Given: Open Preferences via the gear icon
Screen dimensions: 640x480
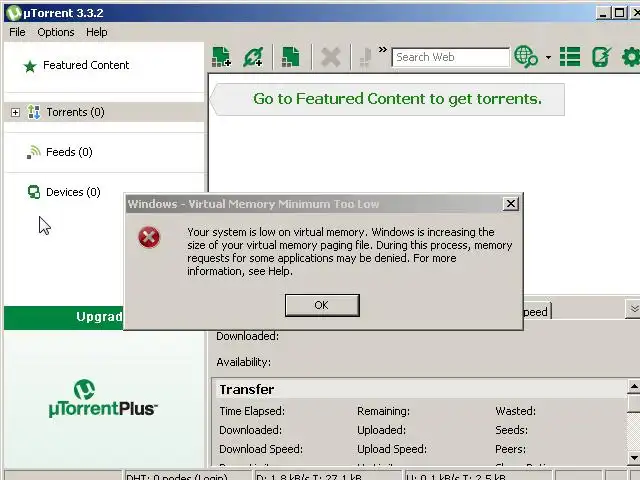Looking at the screenshot, I should click(x=631, y=57).
